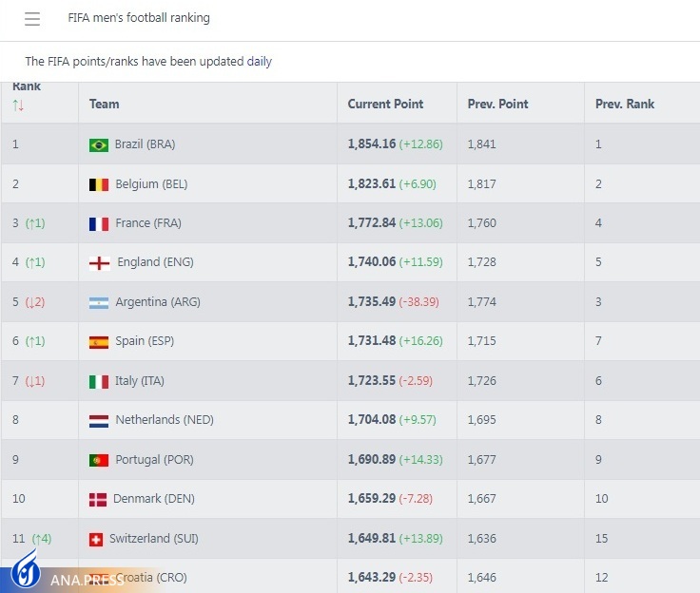This screenshot has width=700, height=593.
Task: Click the Switzerland flag icon
Action: (95, 539)
